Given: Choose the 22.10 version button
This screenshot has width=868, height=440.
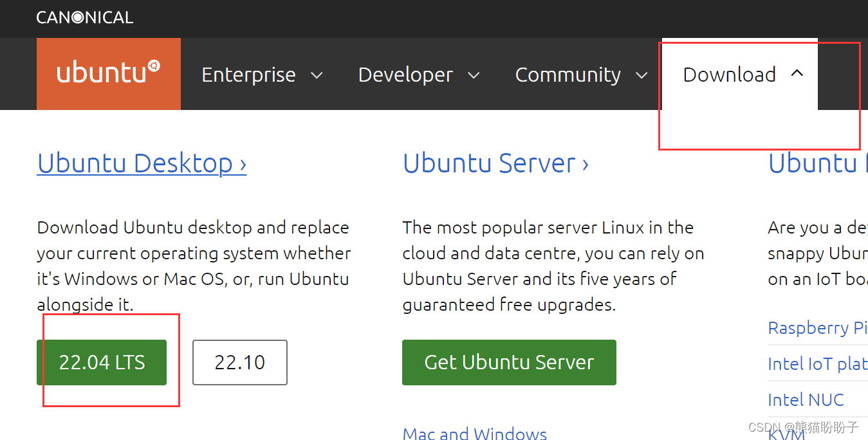Looking at the screenshot, I should click(240, 362).
